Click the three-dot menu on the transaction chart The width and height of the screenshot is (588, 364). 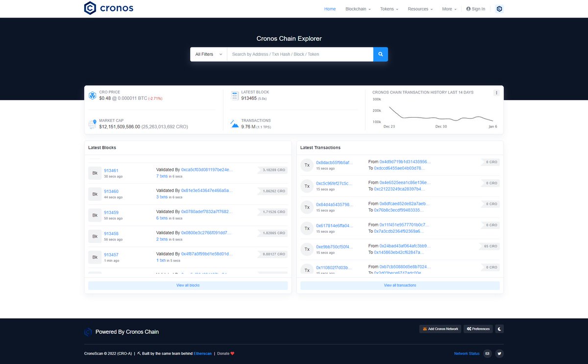496,92
